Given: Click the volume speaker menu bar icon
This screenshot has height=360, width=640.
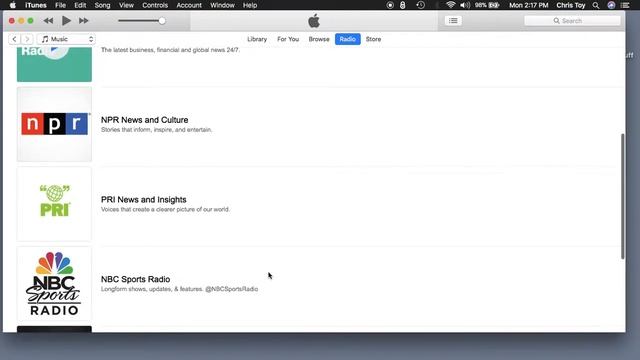Looking at the screenshot, I should coord(464,5).
